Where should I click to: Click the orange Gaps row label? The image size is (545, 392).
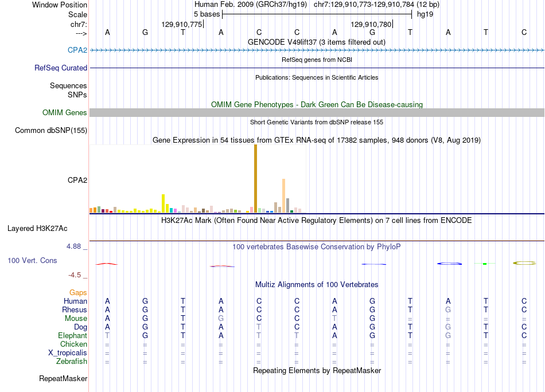point(78,293)
